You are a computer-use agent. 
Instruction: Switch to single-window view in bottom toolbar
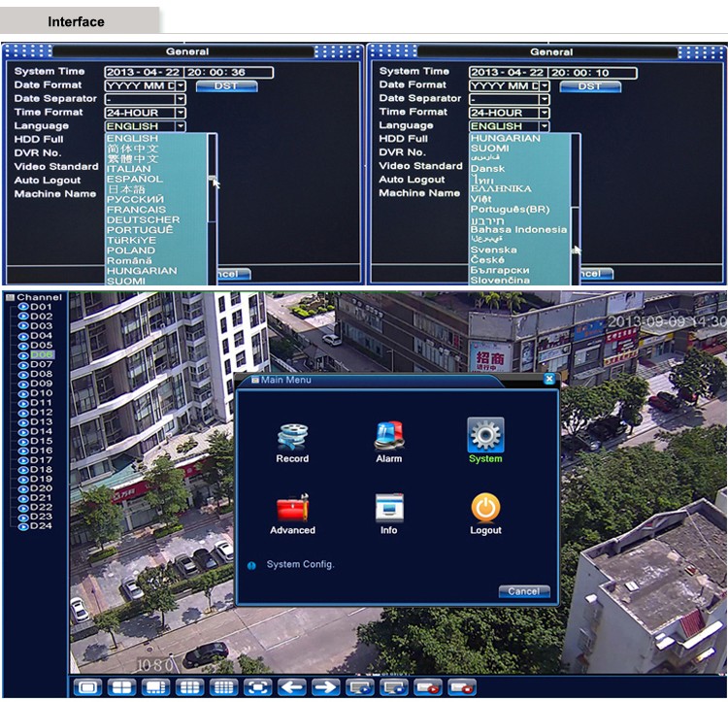coord(87,687)
